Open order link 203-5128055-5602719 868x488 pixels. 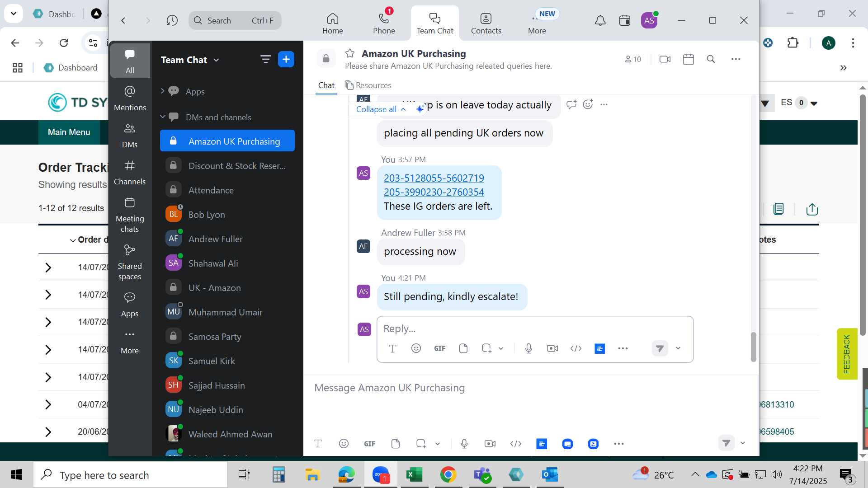point(434,178)
